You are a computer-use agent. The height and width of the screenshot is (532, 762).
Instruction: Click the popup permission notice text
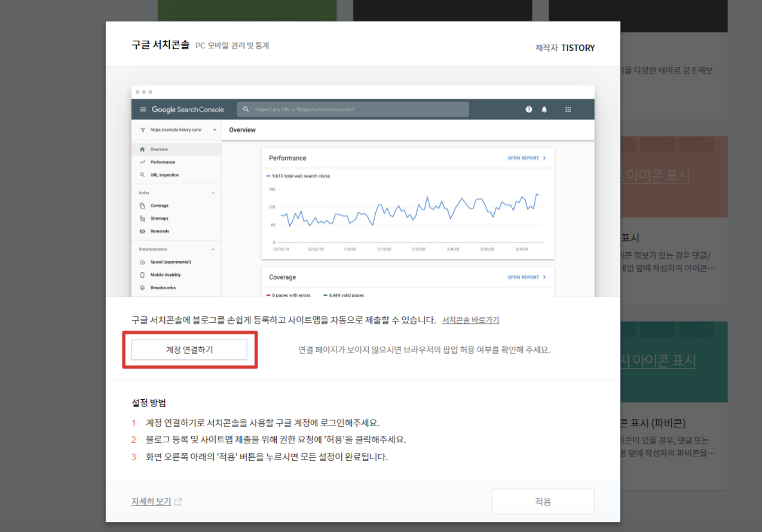pyautogui.click(x=424, y=350)
